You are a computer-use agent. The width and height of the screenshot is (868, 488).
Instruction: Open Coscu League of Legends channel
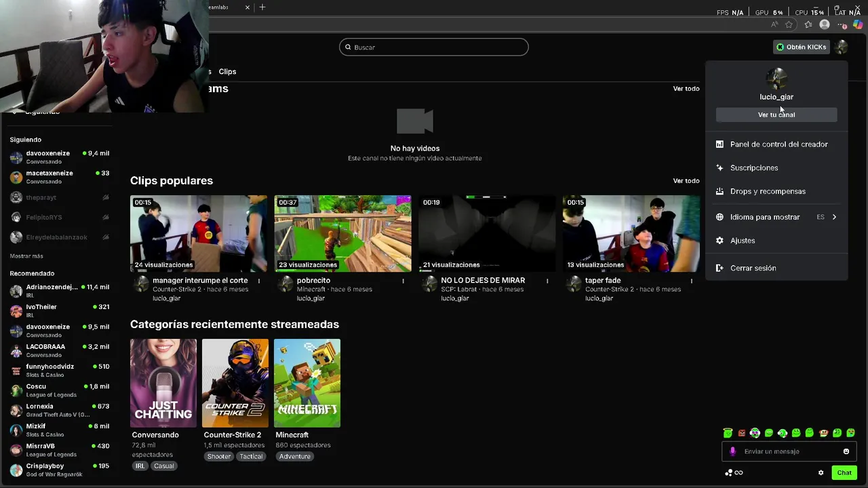(x=59, y=390)
